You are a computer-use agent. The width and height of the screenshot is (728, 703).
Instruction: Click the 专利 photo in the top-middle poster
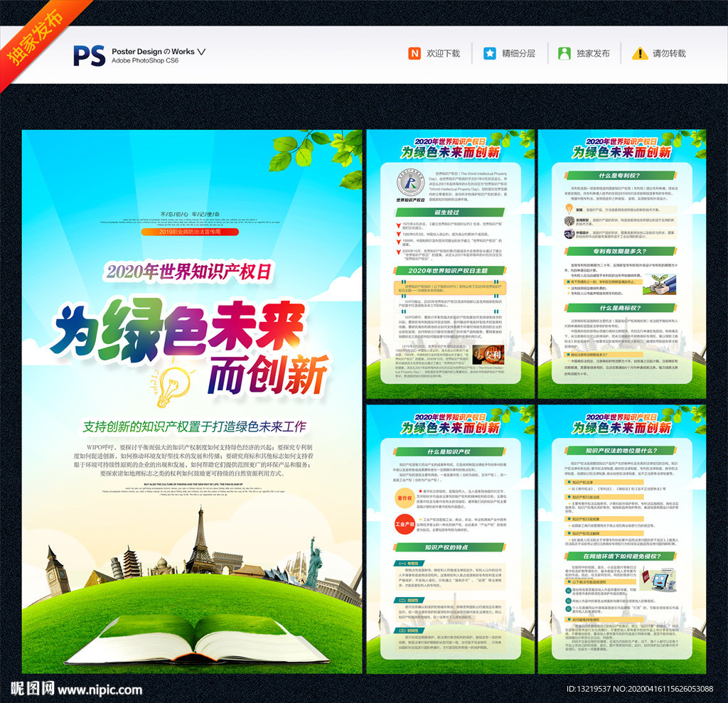488,355
